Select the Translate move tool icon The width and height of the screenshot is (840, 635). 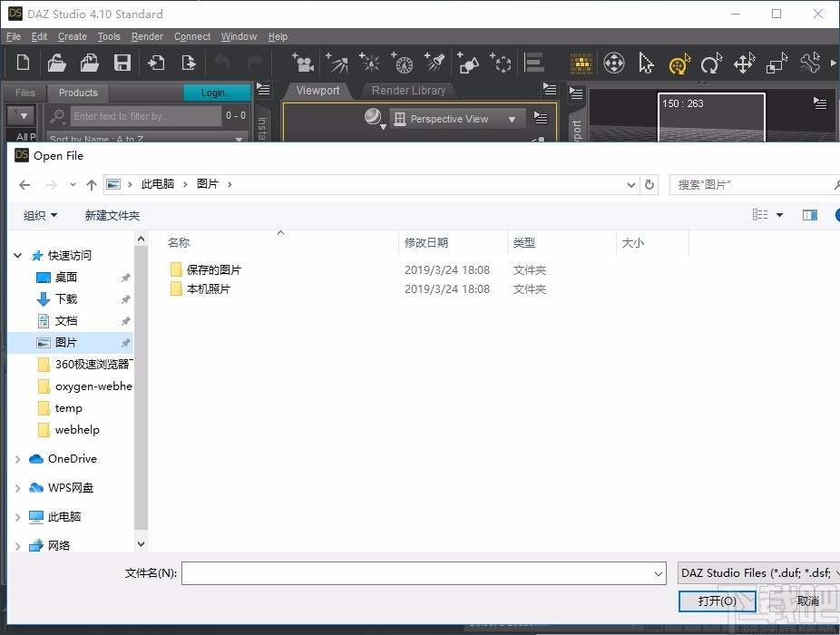[x=744, y=63]
